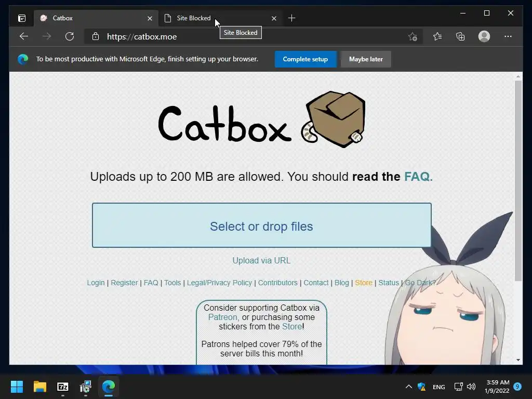Viewport: 532px width, 399px height.
Task: Open the Contributors link
Action: coord(277,283)
